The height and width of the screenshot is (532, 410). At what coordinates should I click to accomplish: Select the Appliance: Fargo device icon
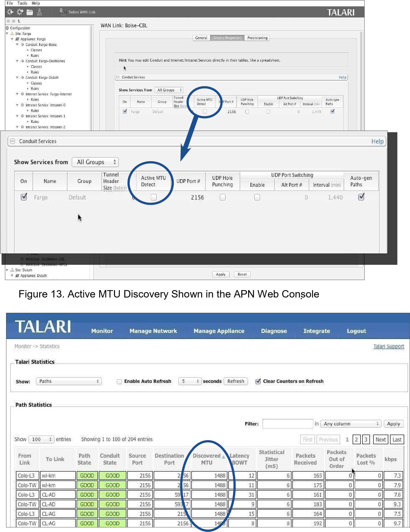[x=17, y=39]
